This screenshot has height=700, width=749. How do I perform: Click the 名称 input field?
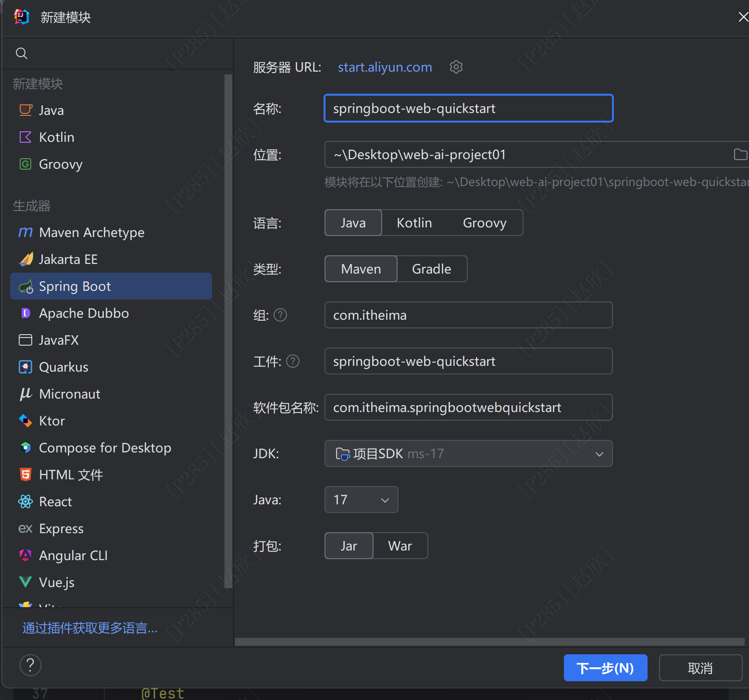(x=469, y=108)
